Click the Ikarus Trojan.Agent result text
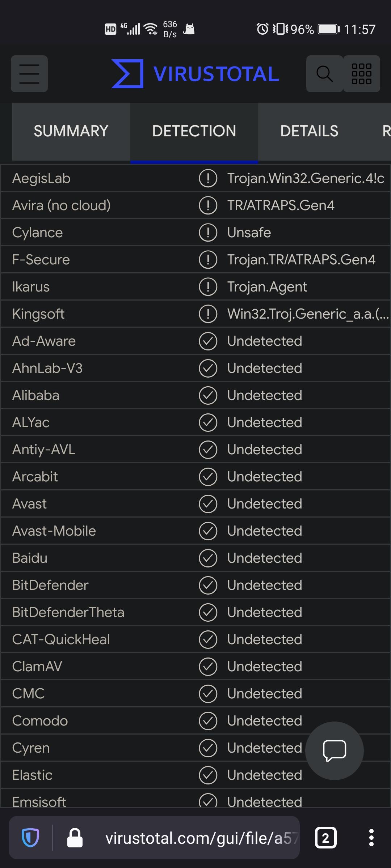Screen dimensions: 391x868 click(x=267, y=287)
